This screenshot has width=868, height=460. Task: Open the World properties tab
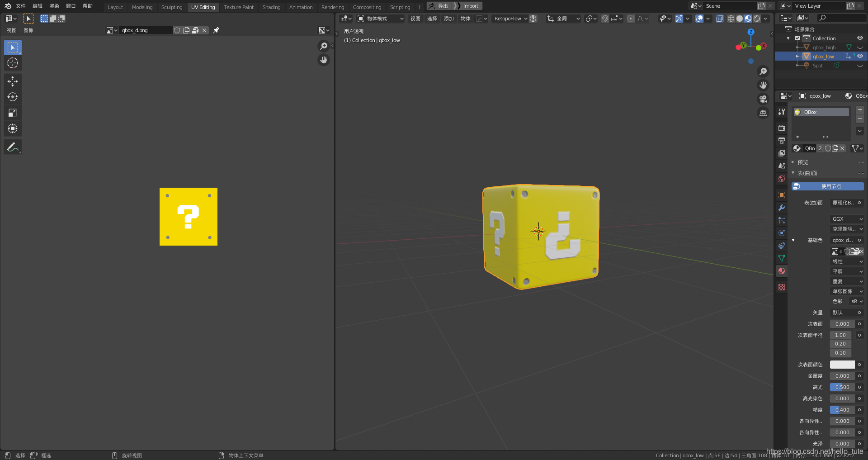[782, 179]
